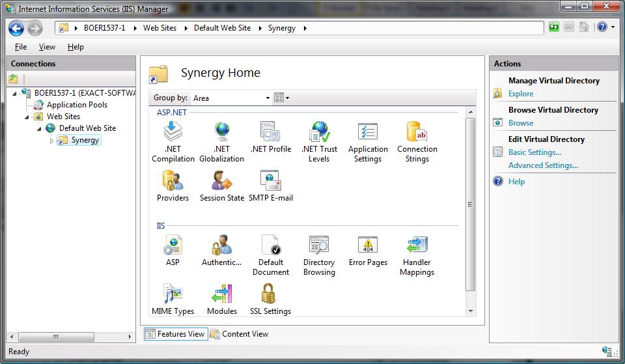Switch to the Content View tab
The width and height of the screenshot is (625, 364).
pyautogui.click(x=239, y=334)
